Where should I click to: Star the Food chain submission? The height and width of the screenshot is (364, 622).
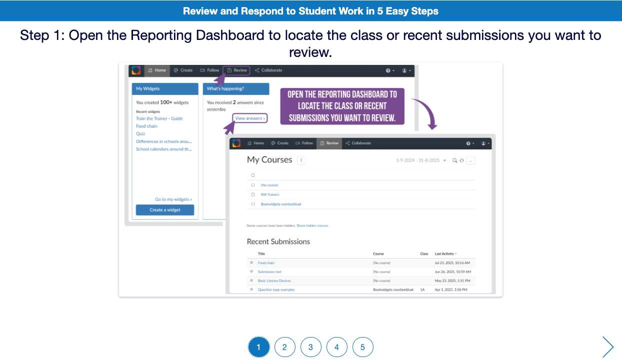(x=251, y=263)
